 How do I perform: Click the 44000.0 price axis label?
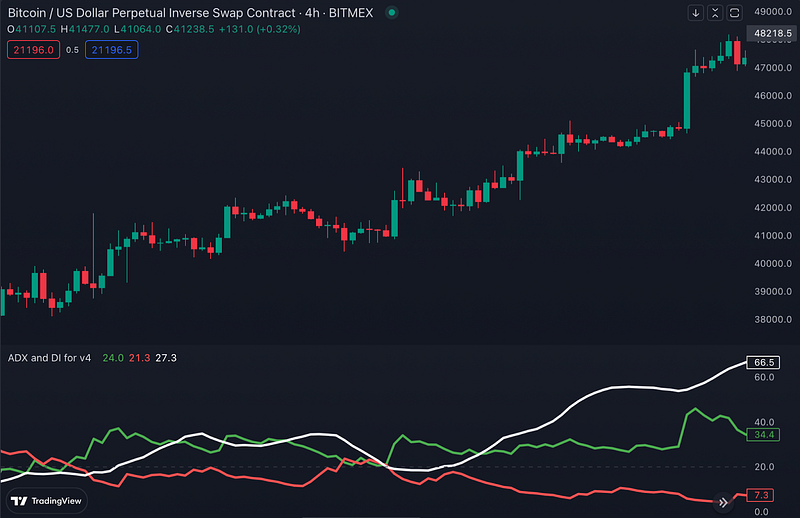(772, 152)
